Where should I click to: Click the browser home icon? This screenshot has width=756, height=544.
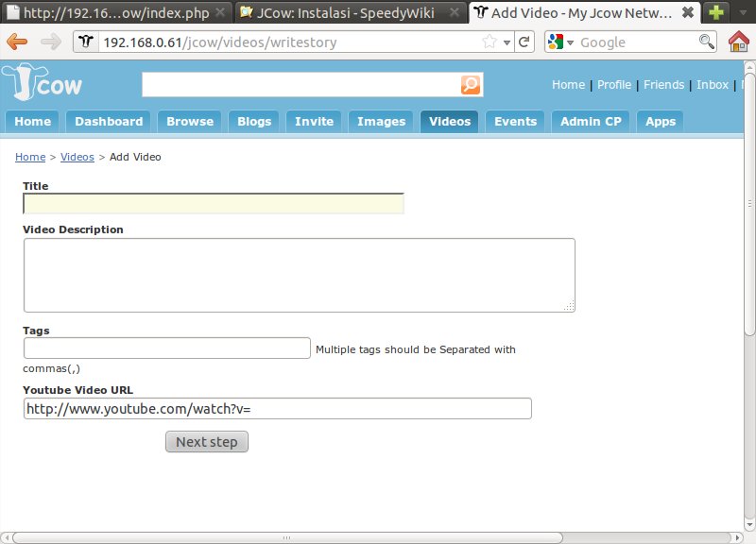740,42
